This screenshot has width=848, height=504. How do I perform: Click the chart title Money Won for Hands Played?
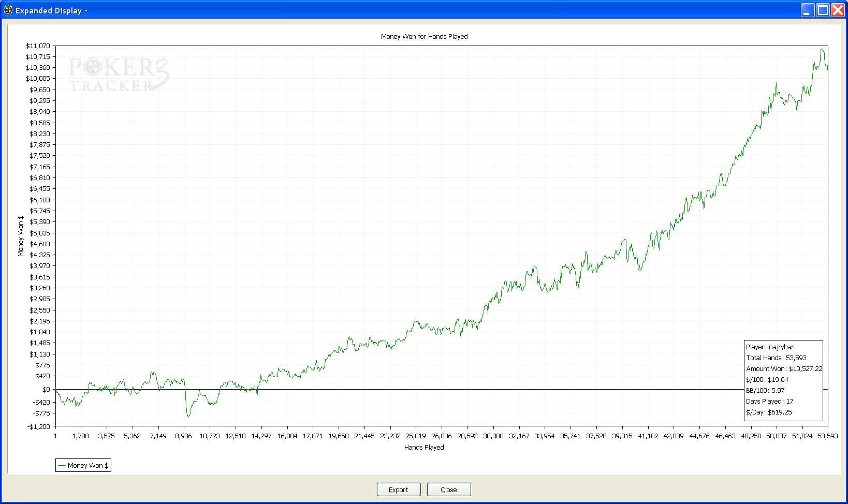(x=424, y=37)
